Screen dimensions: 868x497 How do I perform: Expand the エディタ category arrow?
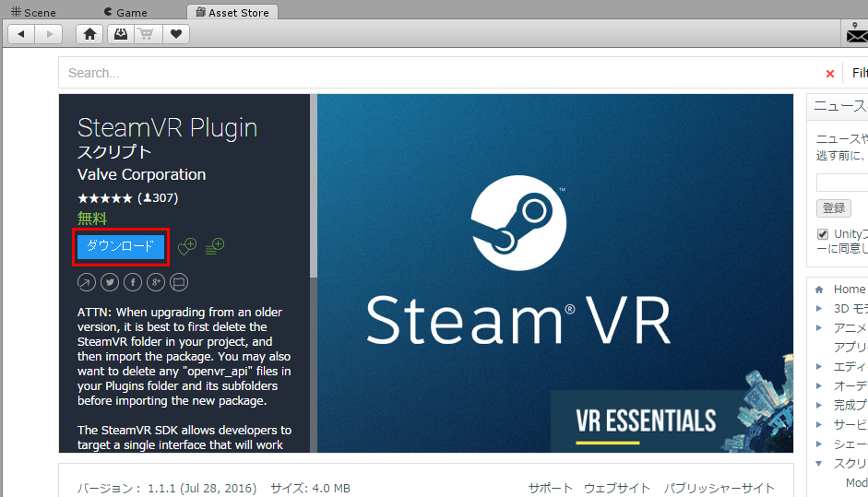pyautogui.click(x=819, y=366)
